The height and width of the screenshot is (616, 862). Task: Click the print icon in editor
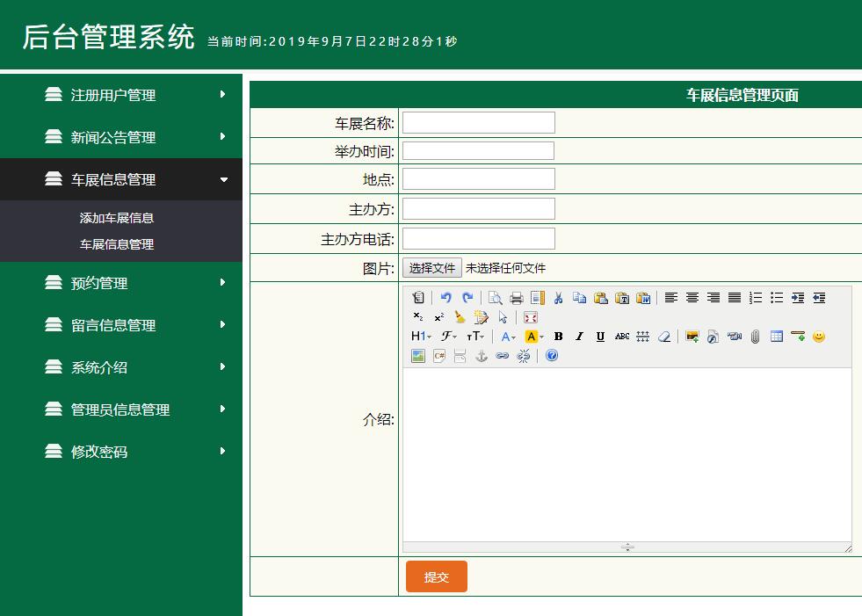516,298
